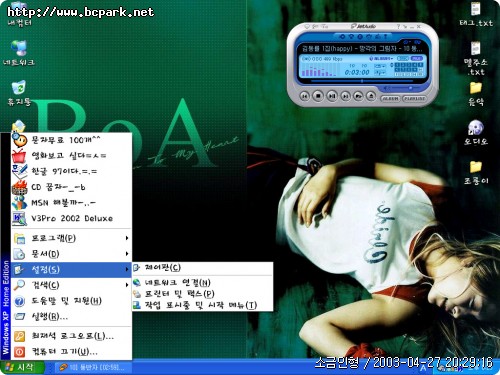This screenshot has height=375, width=500.
Task: Open the 프로그램(P) submenu
Action: [x=71, y=238]
